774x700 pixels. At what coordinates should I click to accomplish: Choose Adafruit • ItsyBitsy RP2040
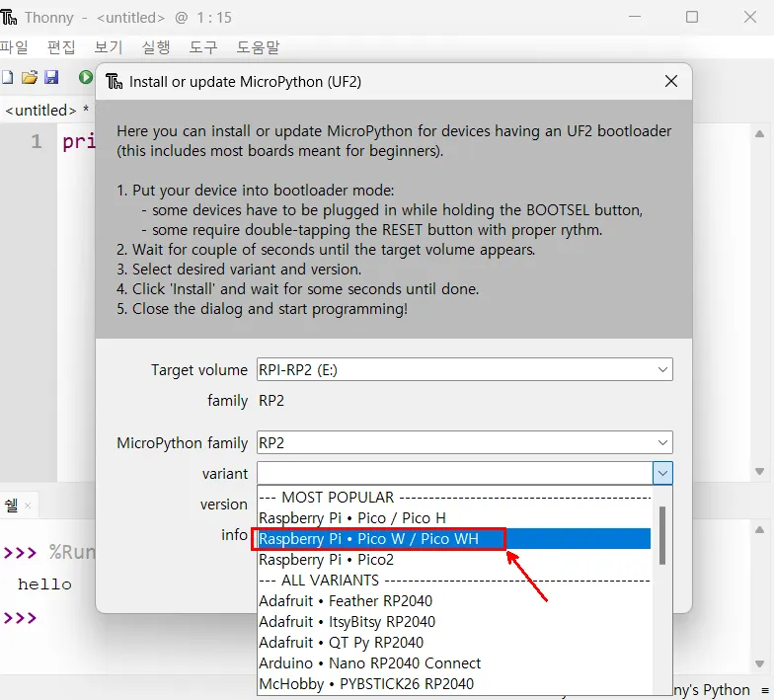coord(454,622)
